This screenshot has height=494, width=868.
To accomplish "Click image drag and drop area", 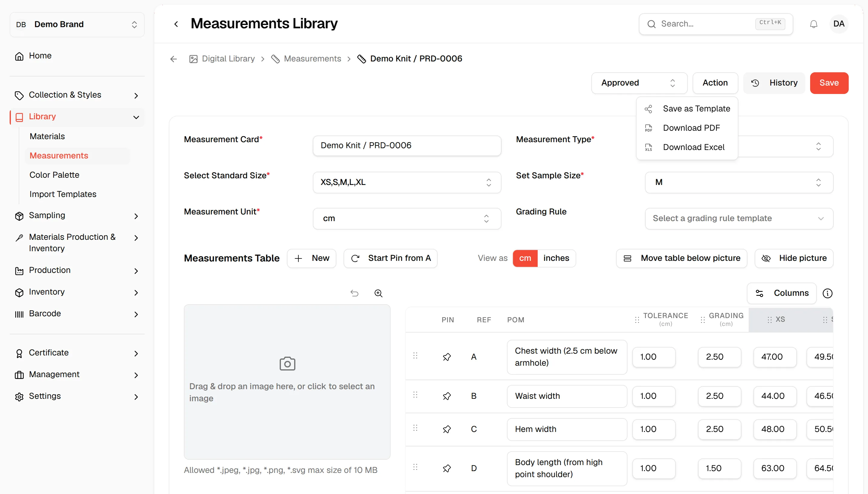I will tap(287, 382).
